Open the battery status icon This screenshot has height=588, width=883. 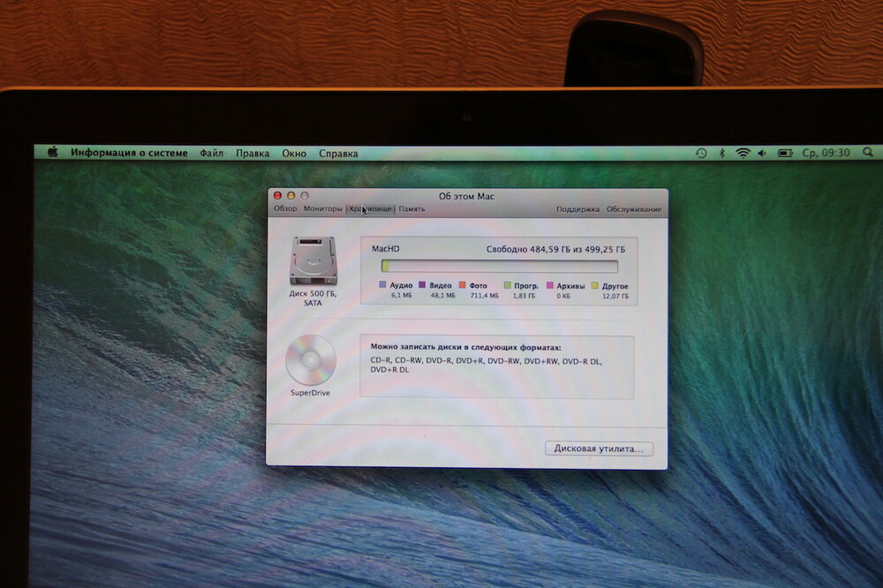pos(785,153)
